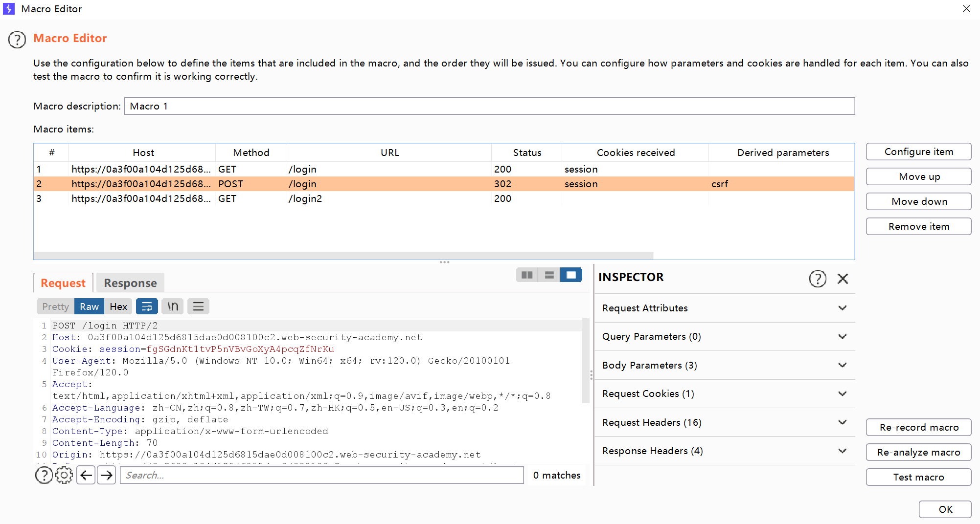
Task: Click Test macro button
Action: tap(918, 477)
